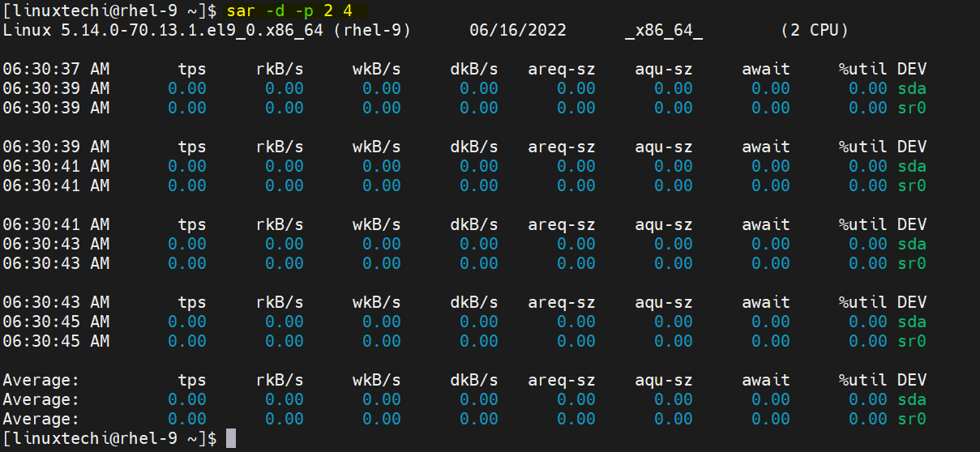Click '%util' header in the 06:30:37 AM row

coord(863,69)
